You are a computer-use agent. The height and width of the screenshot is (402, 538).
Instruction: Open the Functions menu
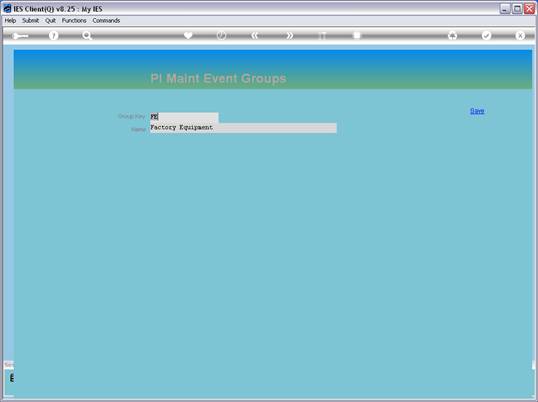point(74,21)
